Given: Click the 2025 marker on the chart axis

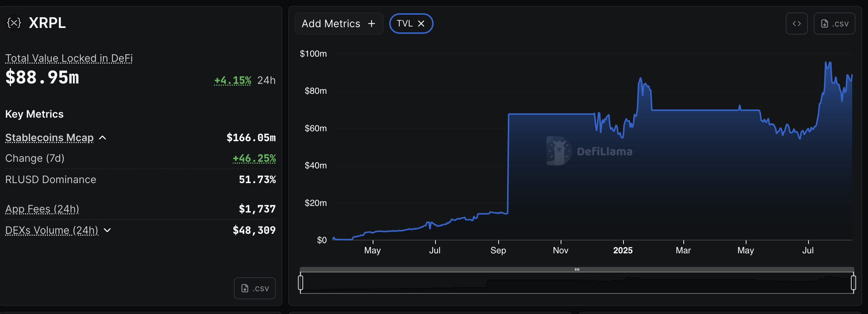Looking at the screenshot, I should coord(623,250).
